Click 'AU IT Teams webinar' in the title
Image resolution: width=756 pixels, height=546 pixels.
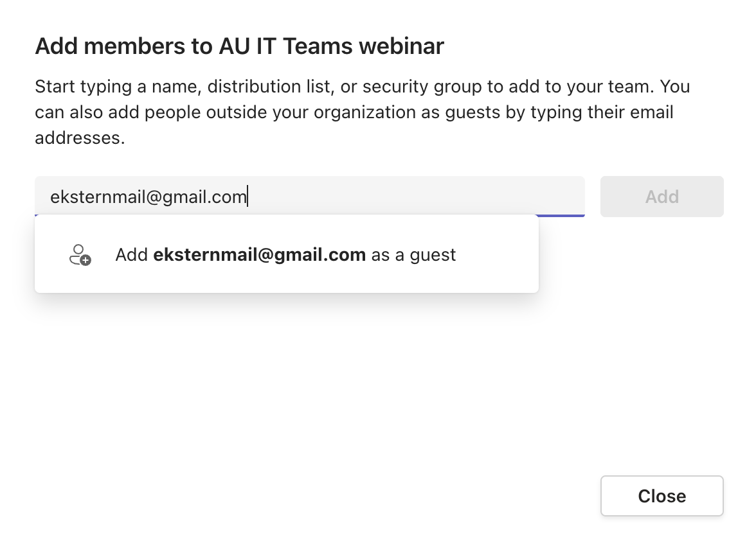click(x=331, y=46)
